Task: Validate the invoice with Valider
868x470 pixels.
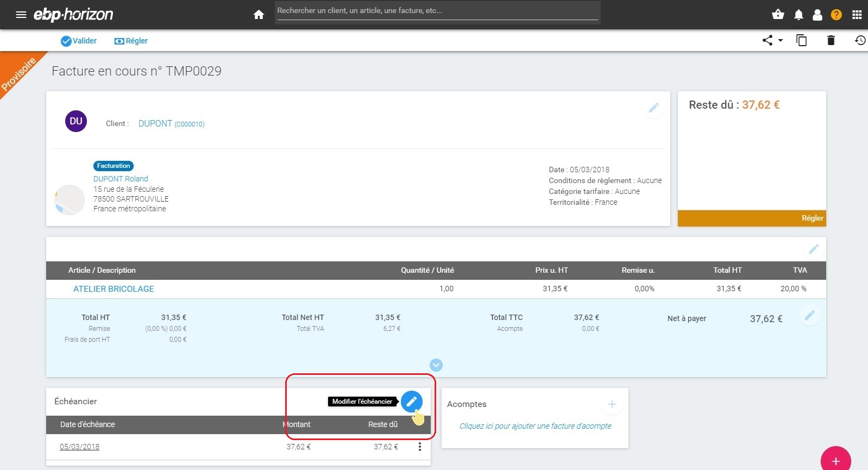Action: (79, 41)
